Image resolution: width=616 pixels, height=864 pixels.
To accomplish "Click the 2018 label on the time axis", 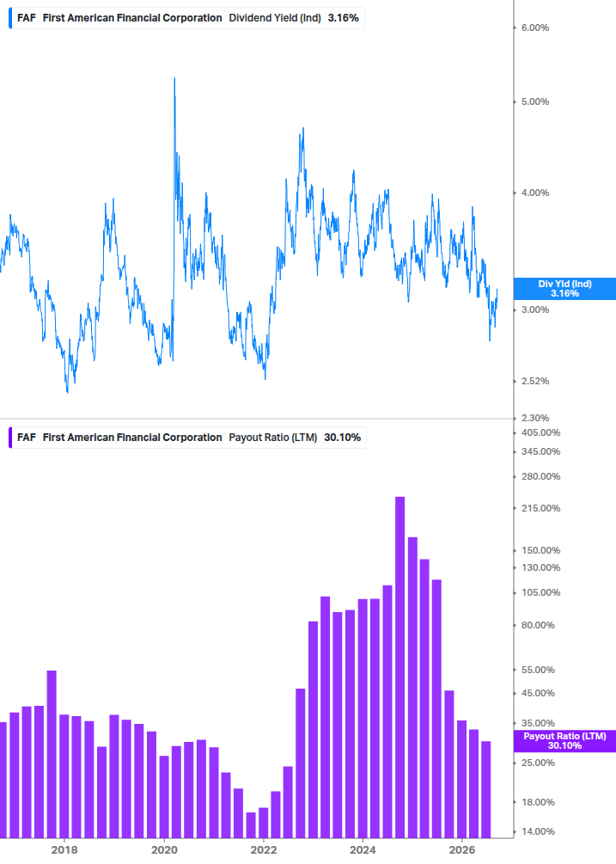I will click(x=64, y=850).
